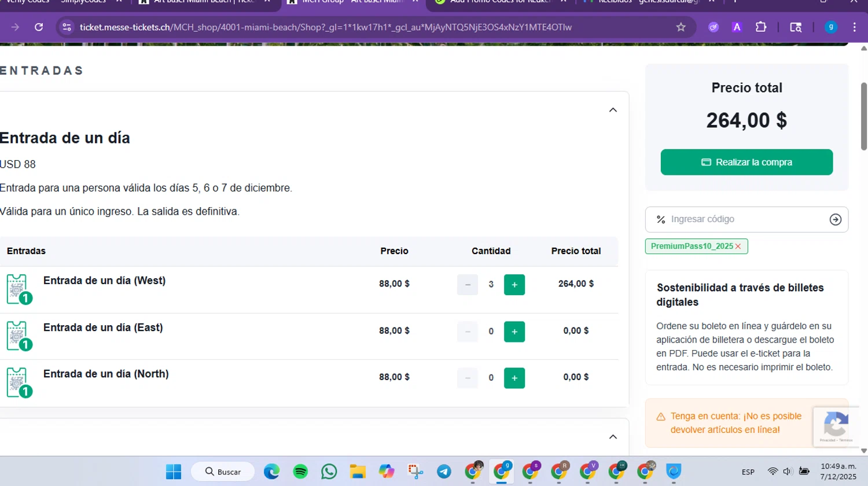Screen dimensions: 868x486
Task: Click scroll down arrow of page scrollbar
Action: point(863,450)
